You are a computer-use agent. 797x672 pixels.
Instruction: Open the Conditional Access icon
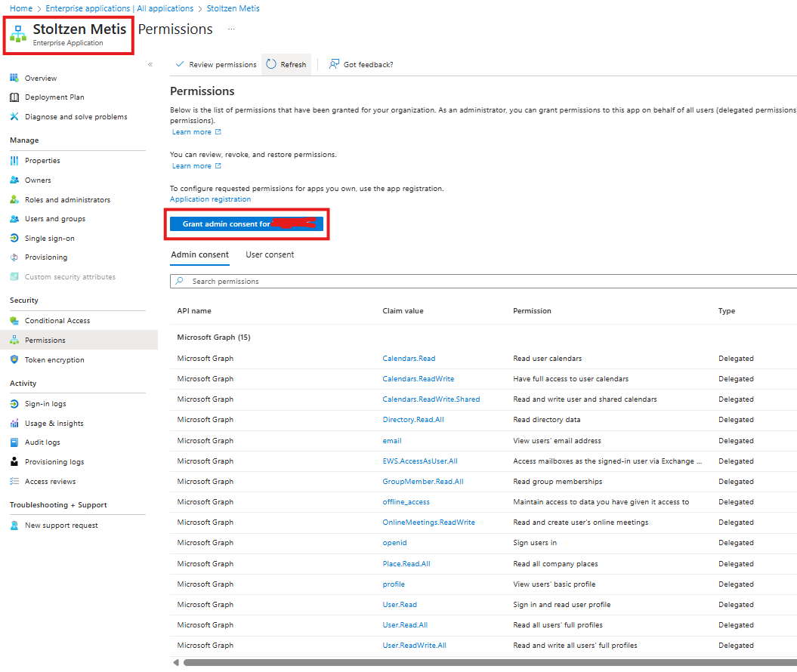tap(14, 320)
